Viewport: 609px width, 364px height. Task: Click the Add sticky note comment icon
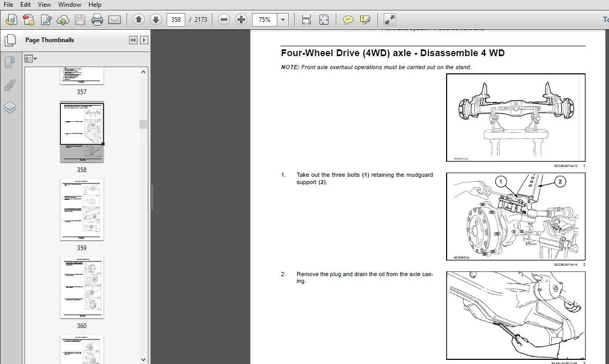point(348,19)
